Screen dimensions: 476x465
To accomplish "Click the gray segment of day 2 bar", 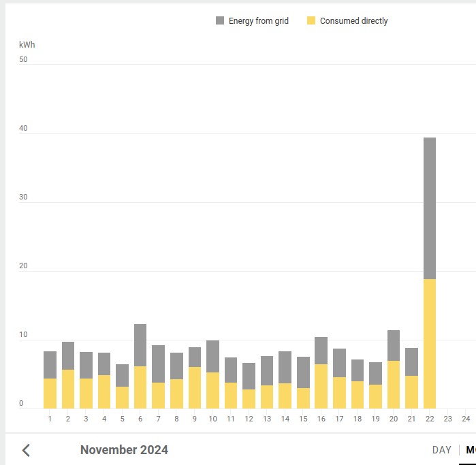I will (68, 355).
